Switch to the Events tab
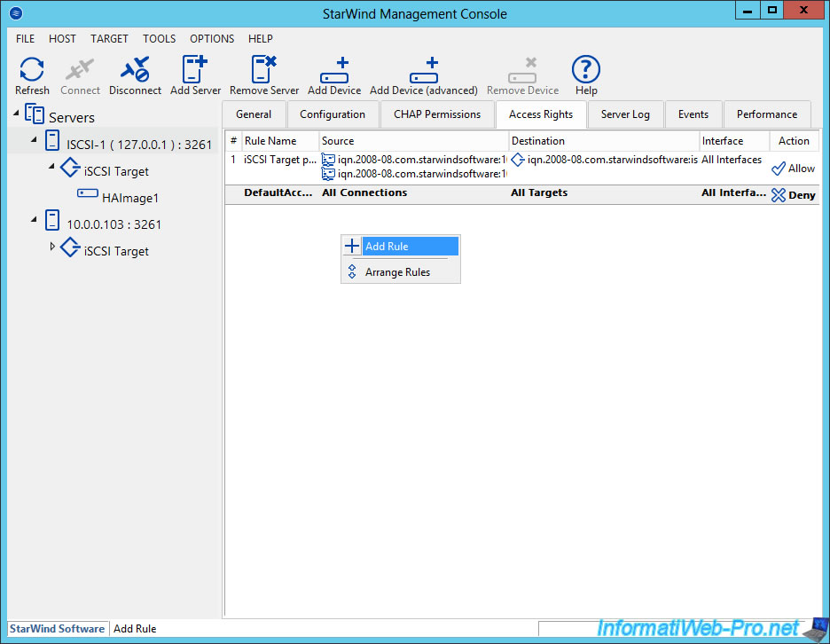 pyautogui.click(x=693, y=114)
